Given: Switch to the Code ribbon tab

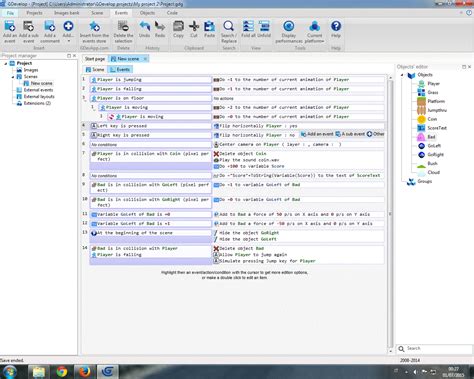Looking at the screenshot, I should coord(172,13).
